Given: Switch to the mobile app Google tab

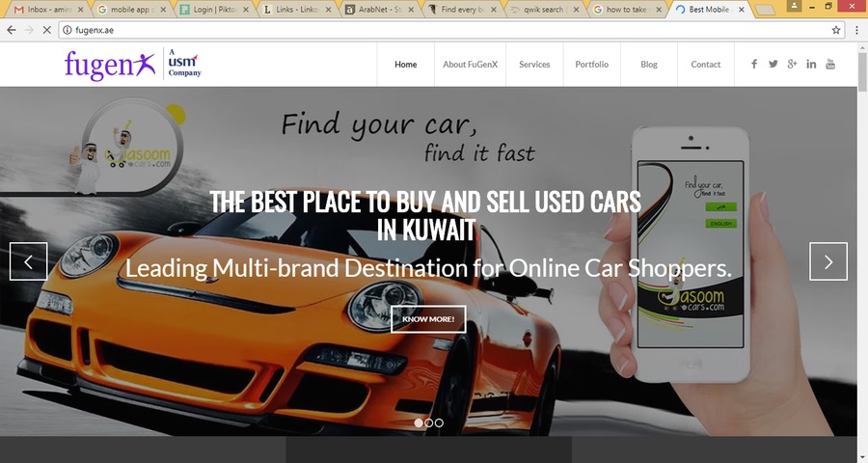Looking at the screenshot, I should click(x=131, y=10).
